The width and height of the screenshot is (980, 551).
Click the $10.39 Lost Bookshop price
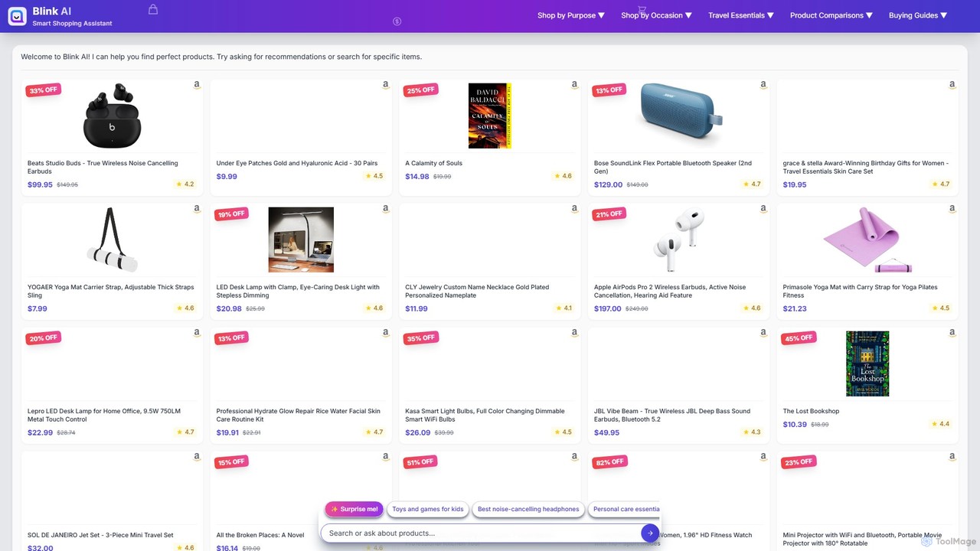point(795,424)
